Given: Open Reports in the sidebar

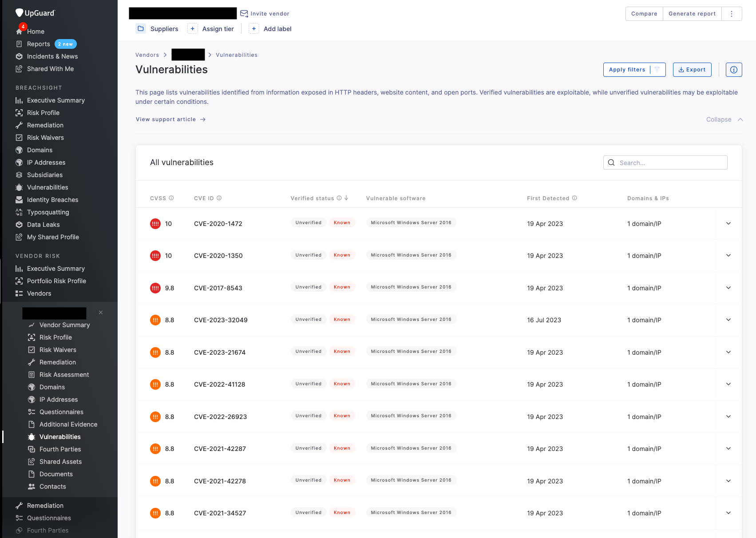Looking at the screenshot, I should click(x=38, y=44).
